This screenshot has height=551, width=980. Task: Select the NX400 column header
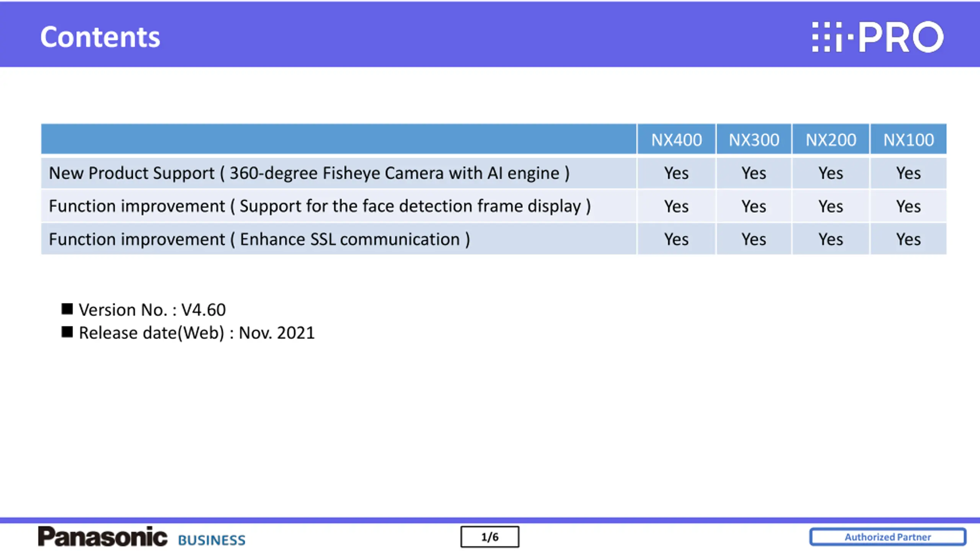(x=676, y=139)
